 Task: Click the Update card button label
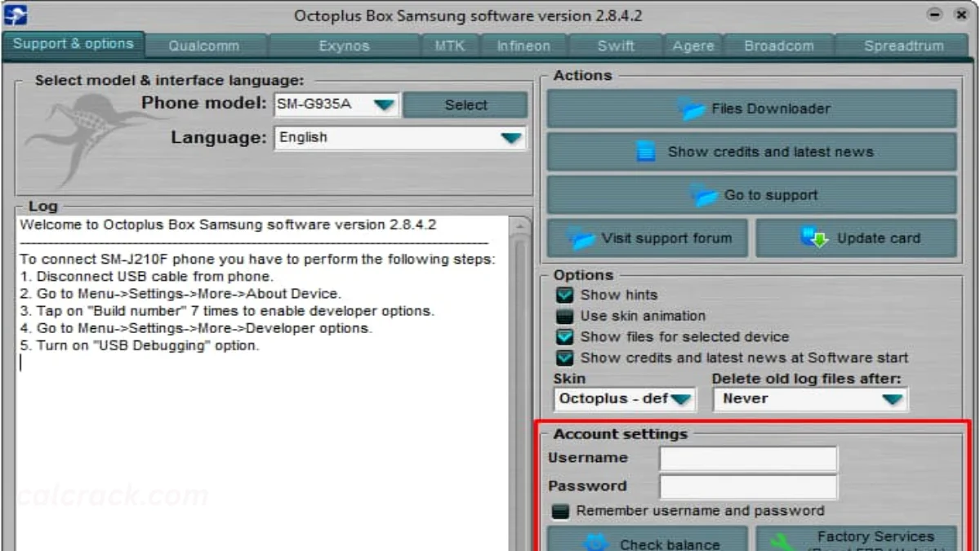[x=878, y=238]
